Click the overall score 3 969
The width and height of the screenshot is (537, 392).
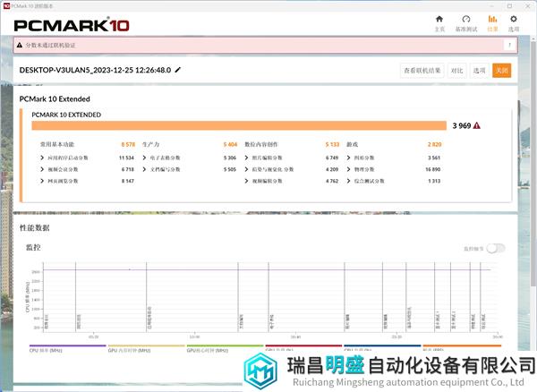462,125
